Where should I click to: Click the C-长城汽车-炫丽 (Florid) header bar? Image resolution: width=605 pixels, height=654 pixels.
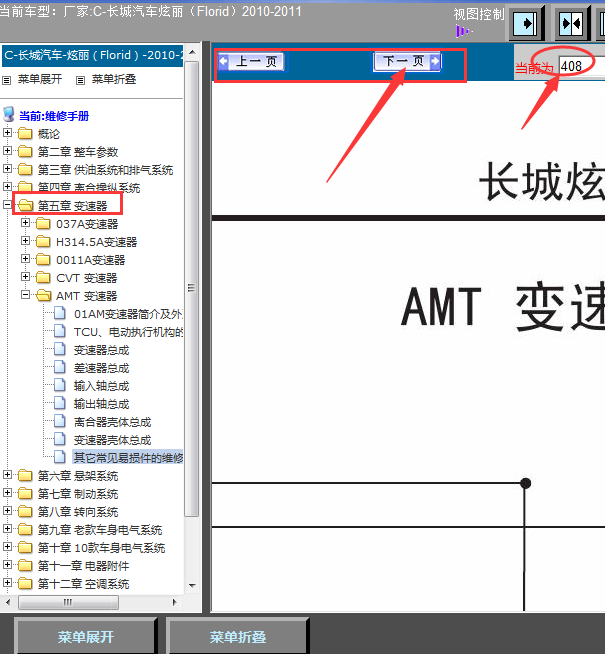tap(93, 55)
